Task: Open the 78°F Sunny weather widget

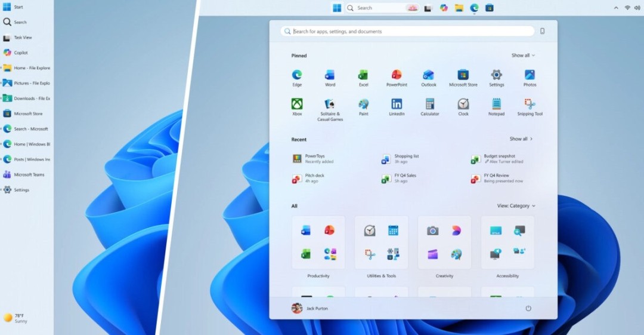Action: coord(16,318)
